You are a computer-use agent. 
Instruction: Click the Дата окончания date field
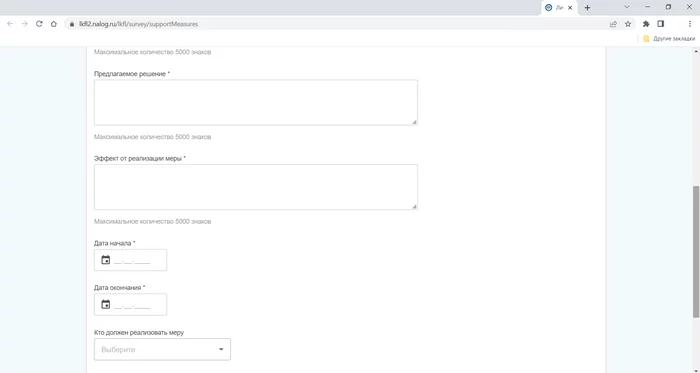(130, 304)
